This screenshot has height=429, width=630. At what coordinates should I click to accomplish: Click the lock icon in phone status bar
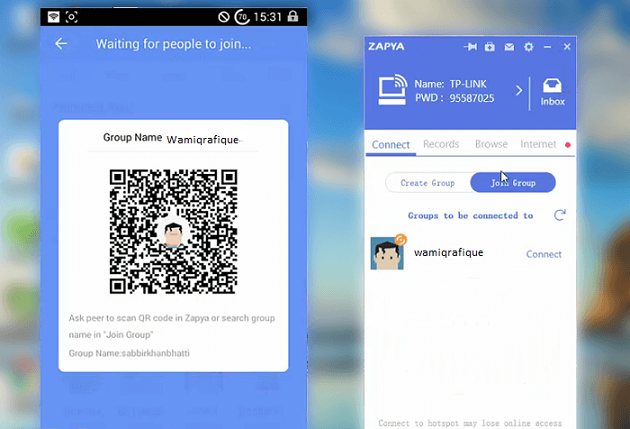point(293,16)
